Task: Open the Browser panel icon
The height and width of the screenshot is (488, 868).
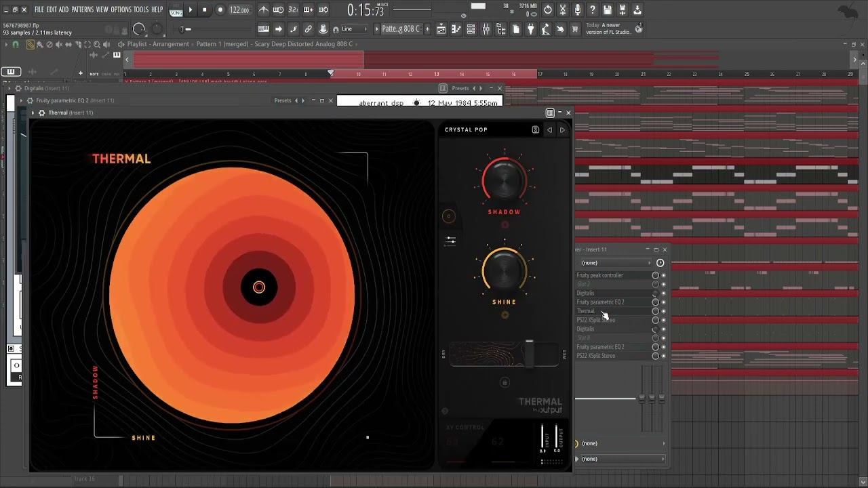Action: [501, 29]
